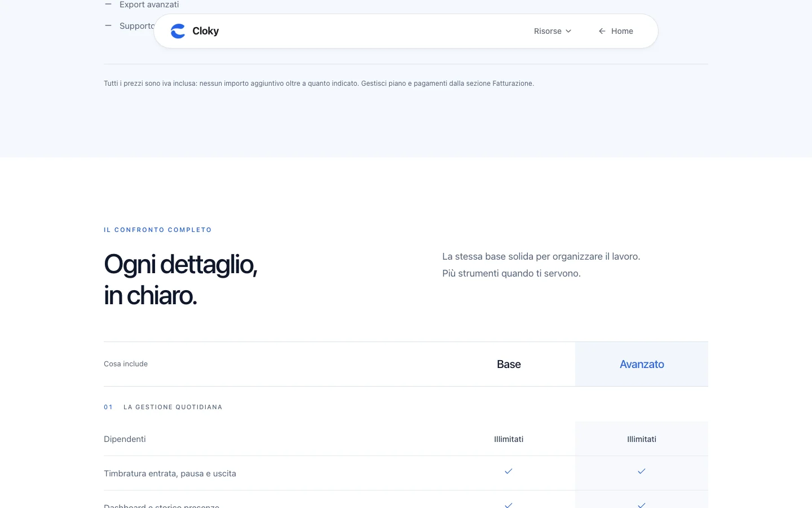Image resolution: width=812 pixels, height=508 pixels.
Task: Click the 'Il confronto completo' label
Action: 158,230
